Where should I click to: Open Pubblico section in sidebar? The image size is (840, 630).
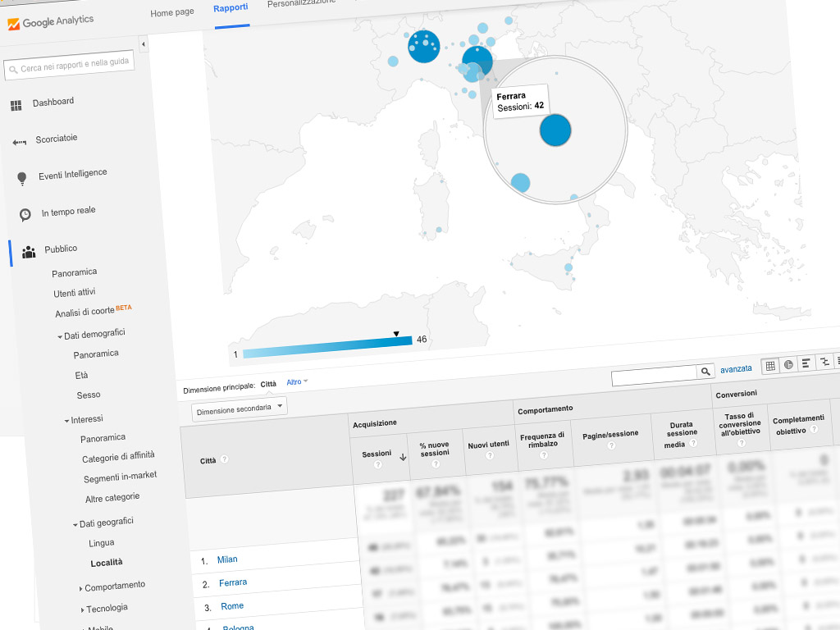(x=61, y=249)
